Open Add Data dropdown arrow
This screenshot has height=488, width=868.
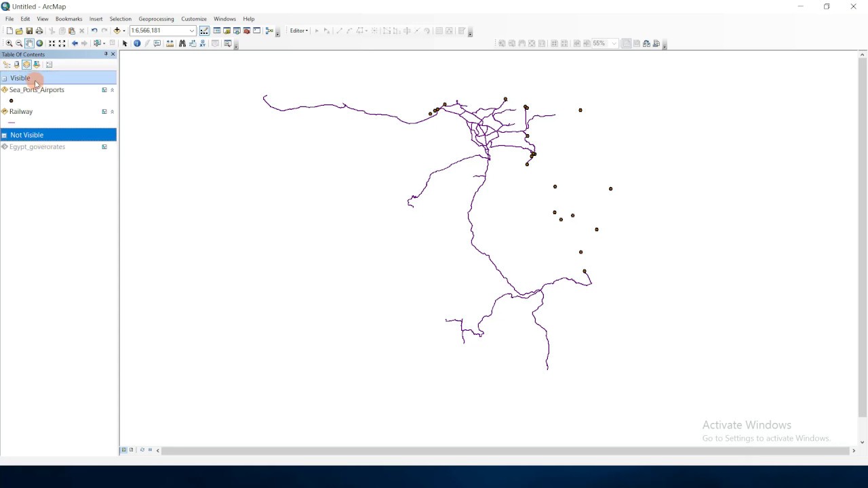(x=124, y=30)
